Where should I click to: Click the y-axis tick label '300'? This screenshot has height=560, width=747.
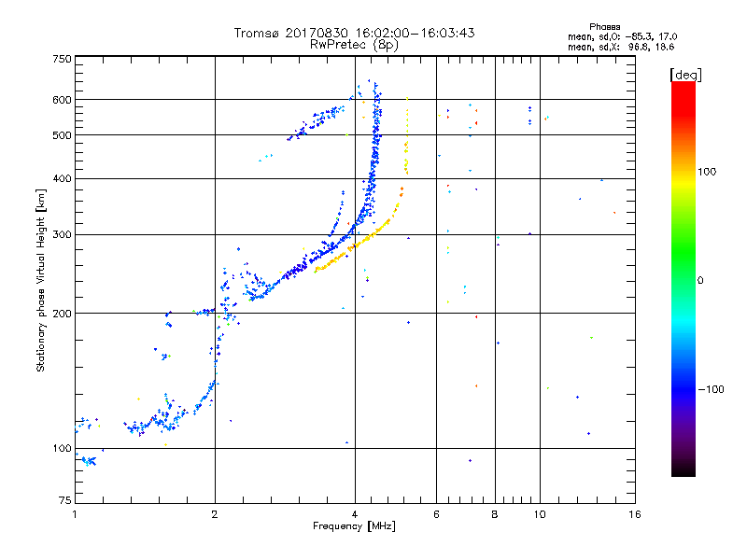coord(62,234)
